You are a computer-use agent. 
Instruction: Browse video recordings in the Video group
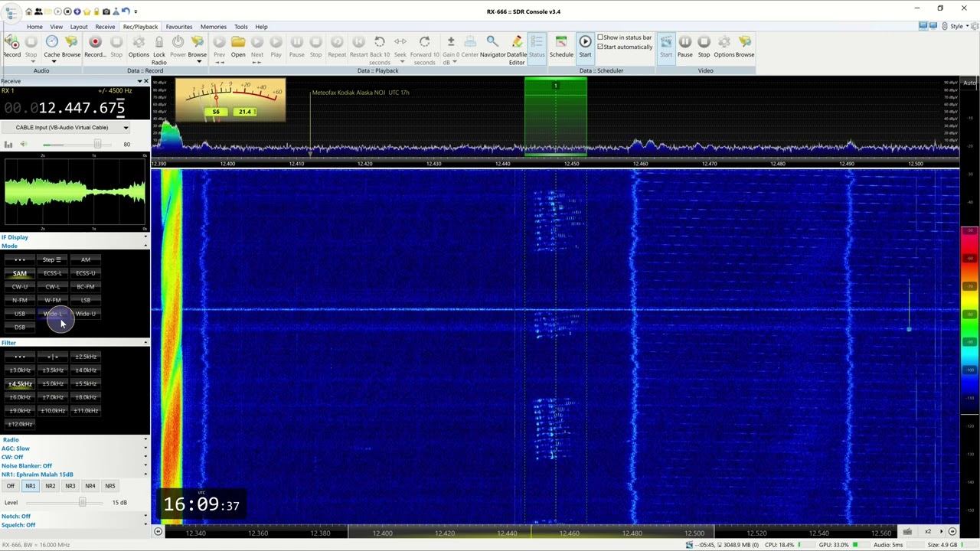[x=745, y=46]
